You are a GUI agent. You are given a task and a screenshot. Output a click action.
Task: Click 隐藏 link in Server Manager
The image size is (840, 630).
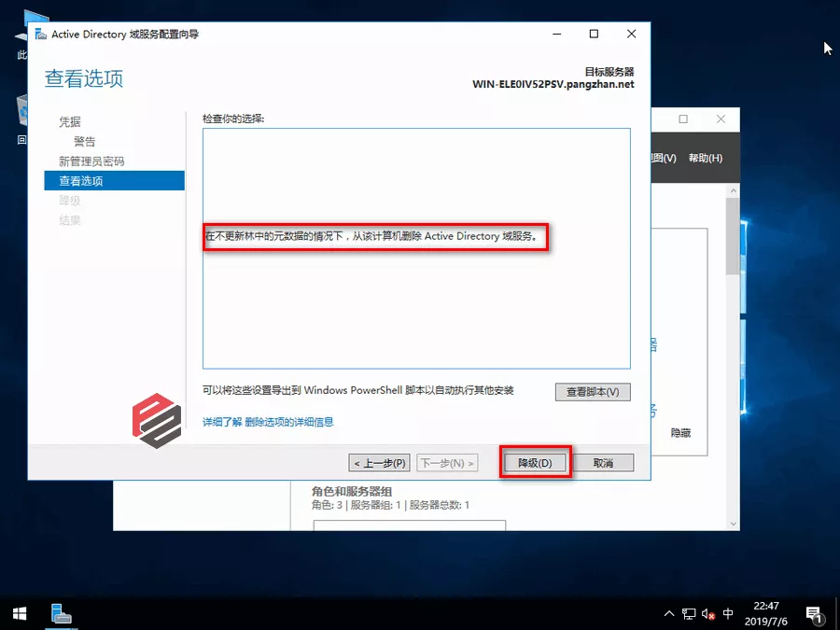pos(681,433)
